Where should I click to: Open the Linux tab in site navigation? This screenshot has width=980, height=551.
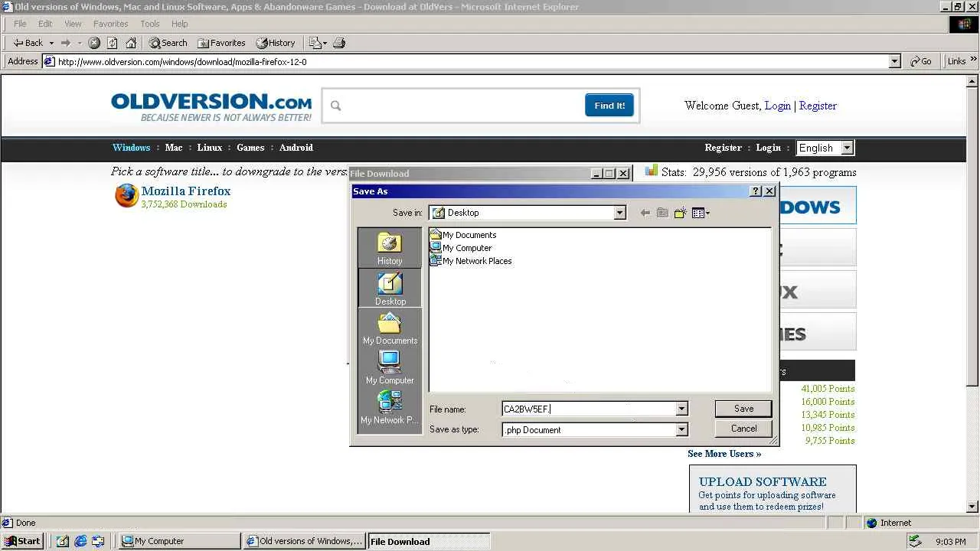[x=209, y=148]
